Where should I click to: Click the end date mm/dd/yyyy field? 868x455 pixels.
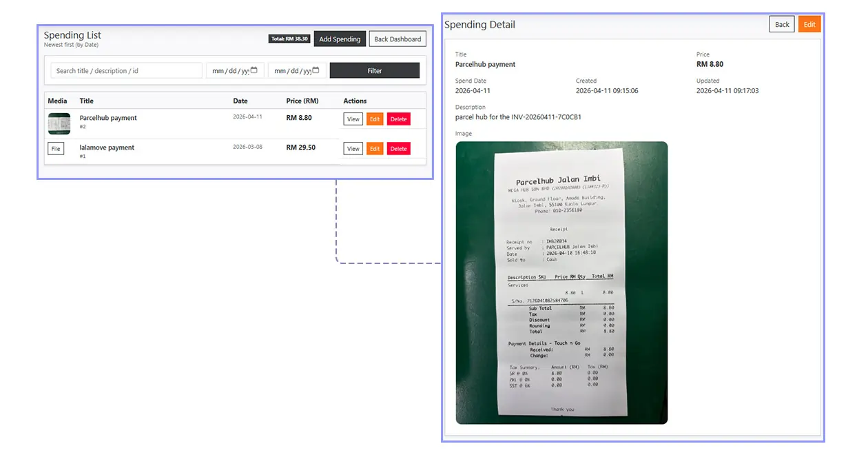[293, 70]
